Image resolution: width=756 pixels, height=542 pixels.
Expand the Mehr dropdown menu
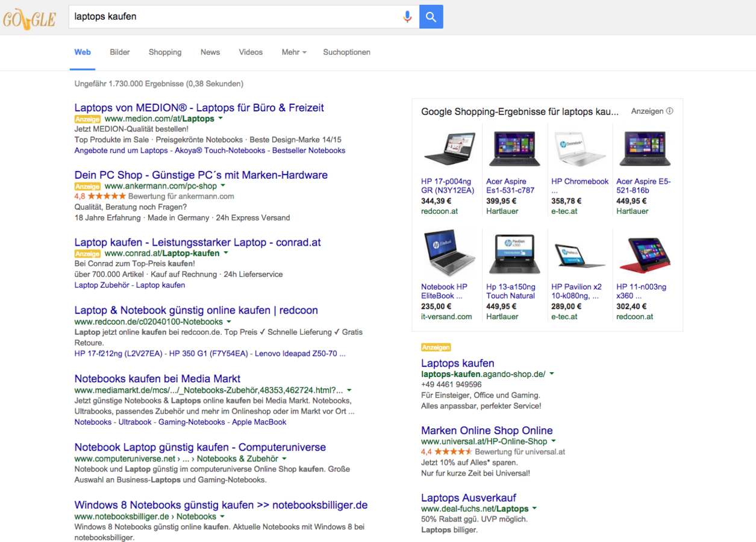click(294, 52)
